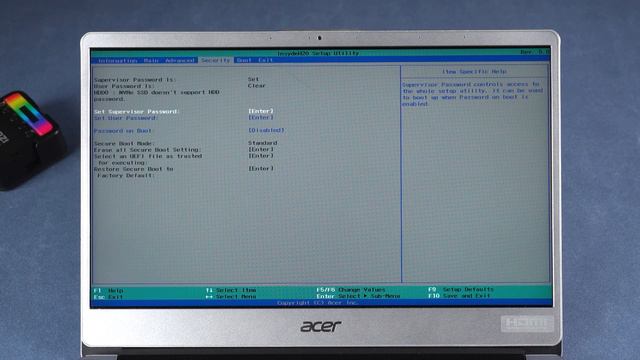Image resolution: width=640 pixels, height=360 pixels.
Task: Click User Password Is label
Action: coord(124,87)
